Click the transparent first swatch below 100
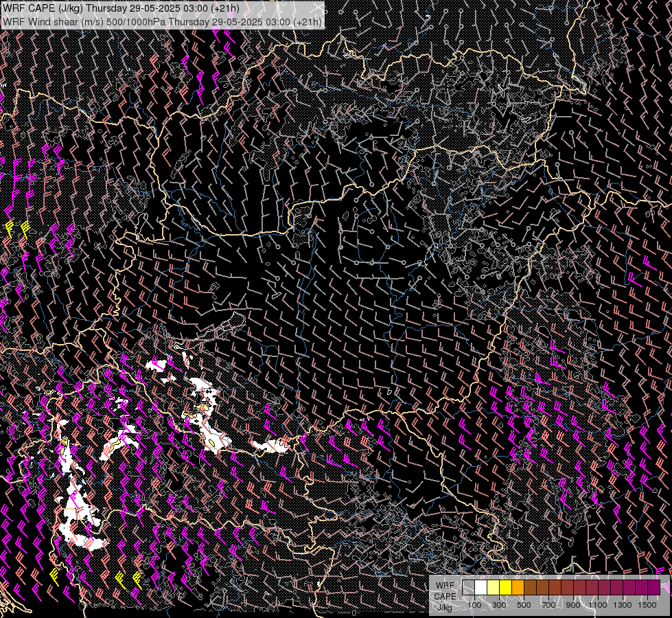 click(468, 588)
